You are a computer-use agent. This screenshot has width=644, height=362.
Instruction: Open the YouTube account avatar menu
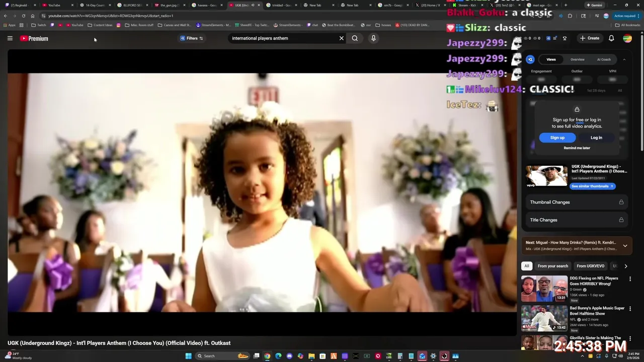pos(627,38)
